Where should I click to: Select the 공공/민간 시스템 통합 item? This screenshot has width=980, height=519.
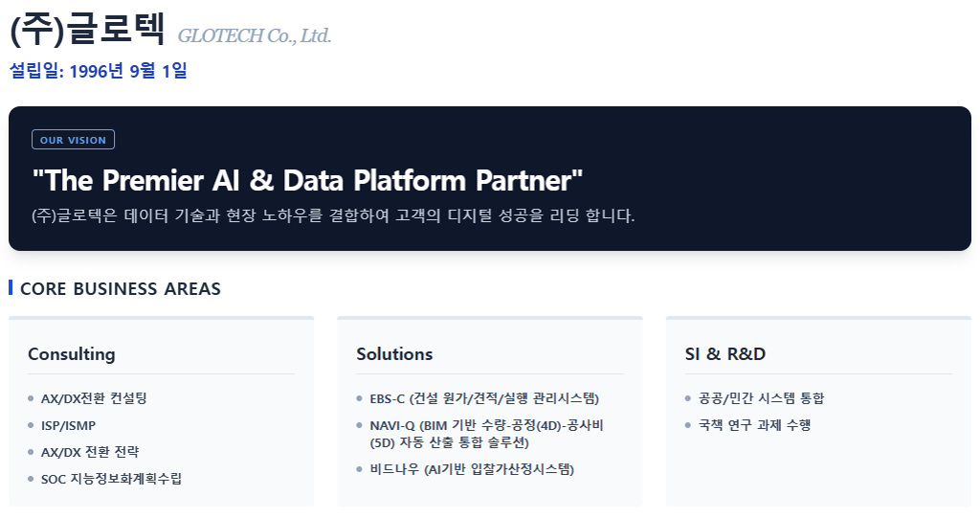761,398
